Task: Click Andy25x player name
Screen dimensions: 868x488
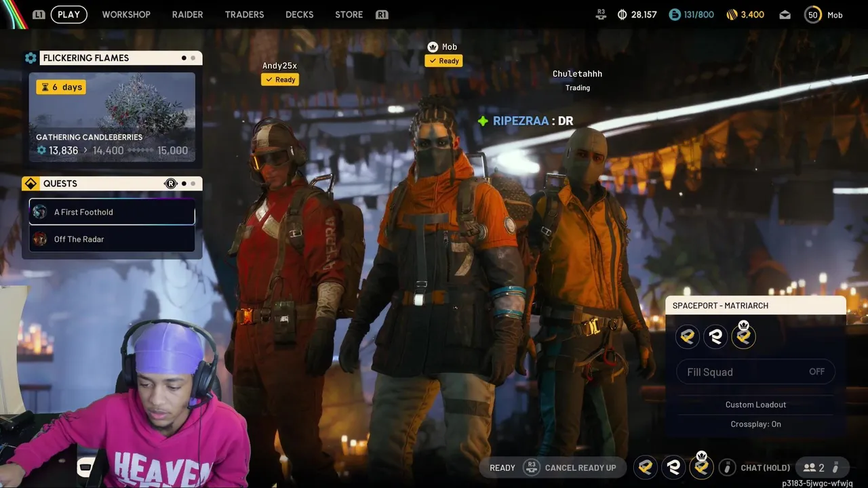Action: pyautogui.click(x=279, y=66)
